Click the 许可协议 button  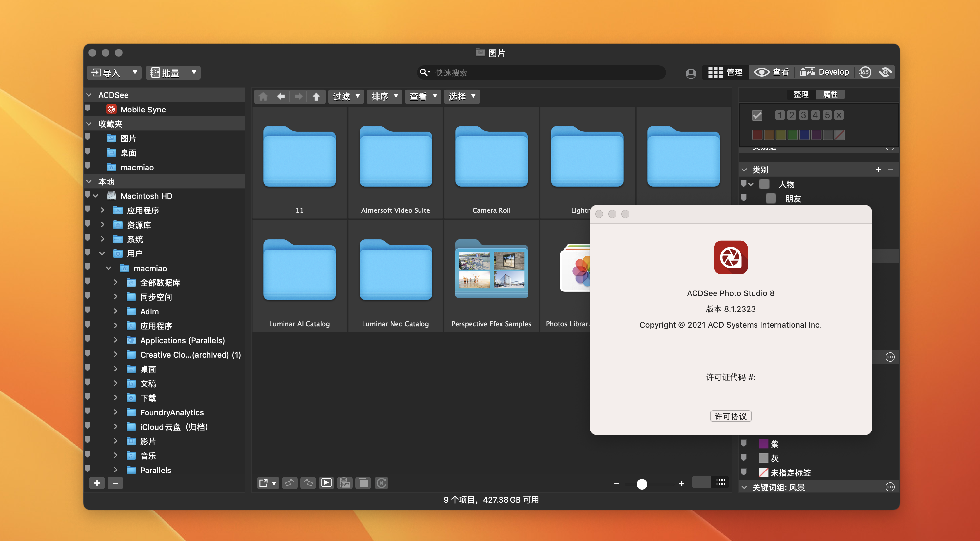tap(731, 416)
